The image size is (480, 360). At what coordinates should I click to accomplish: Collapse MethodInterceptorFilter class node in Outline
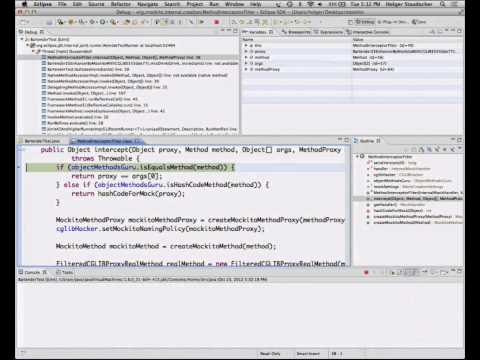357,156
